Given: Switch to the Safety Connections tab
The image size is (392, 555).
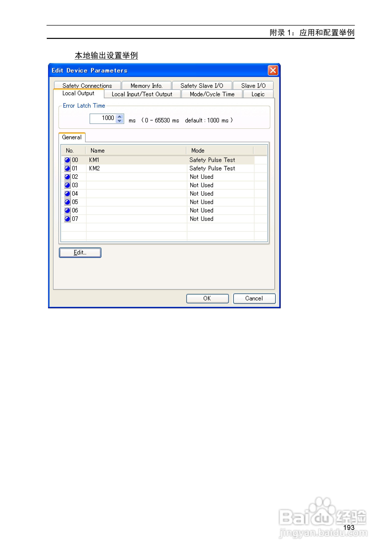Looking at the screenshot, I should 87,86.
